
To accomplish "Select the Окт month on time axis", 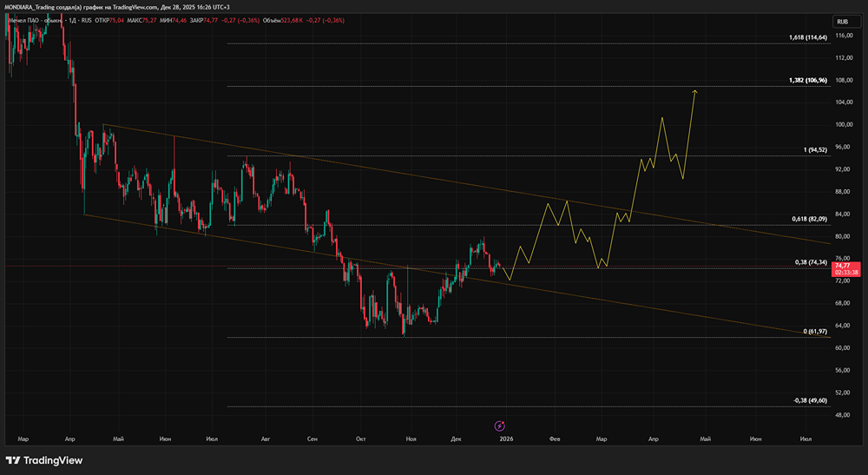I will 361,440.
